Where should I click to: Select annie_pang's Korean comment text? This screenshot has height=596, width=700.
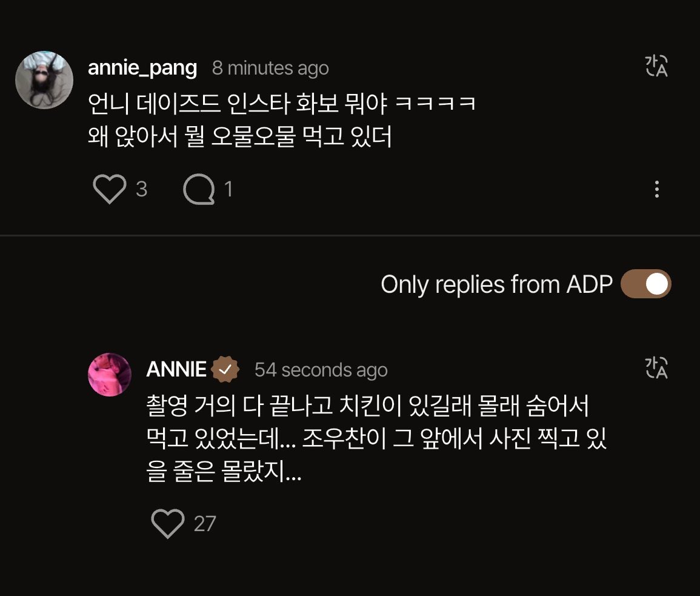point(281,120)
